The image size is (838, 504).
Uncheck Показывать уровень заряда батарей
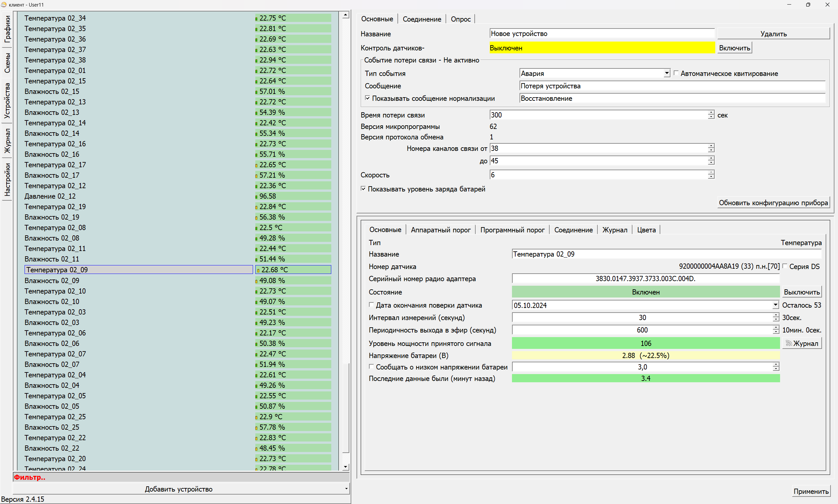point(363,189)
